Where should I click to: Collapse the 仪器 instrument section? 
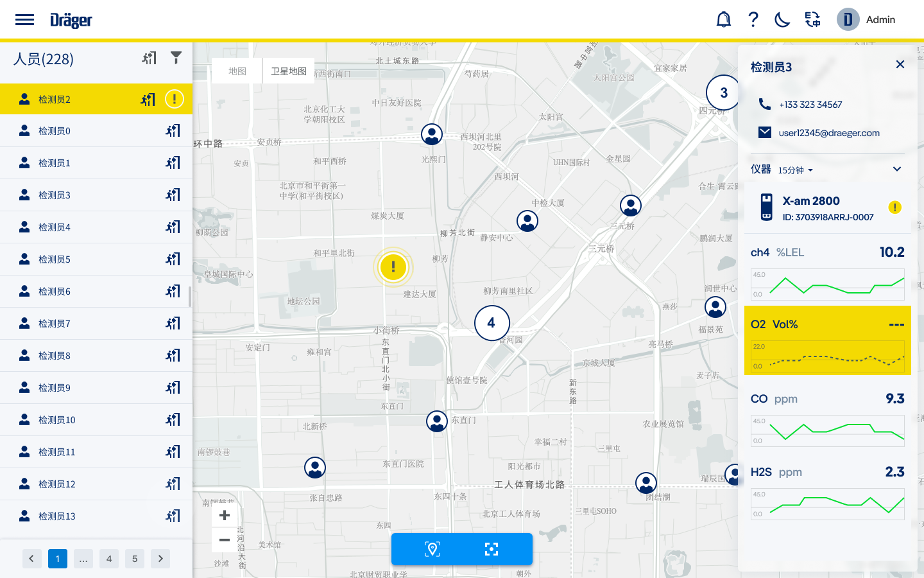pos(896,170)
